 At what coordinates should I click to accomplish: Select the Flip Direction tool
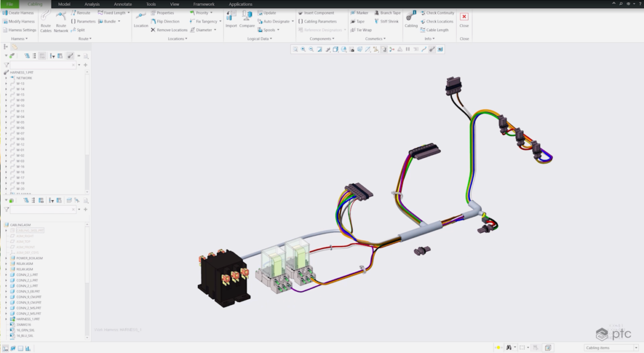click(x=168, y=21)
